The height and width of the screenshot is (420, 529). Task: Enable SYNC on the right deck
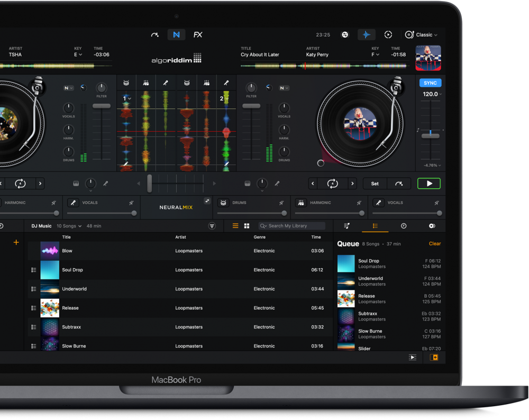(x=430, y=83)
